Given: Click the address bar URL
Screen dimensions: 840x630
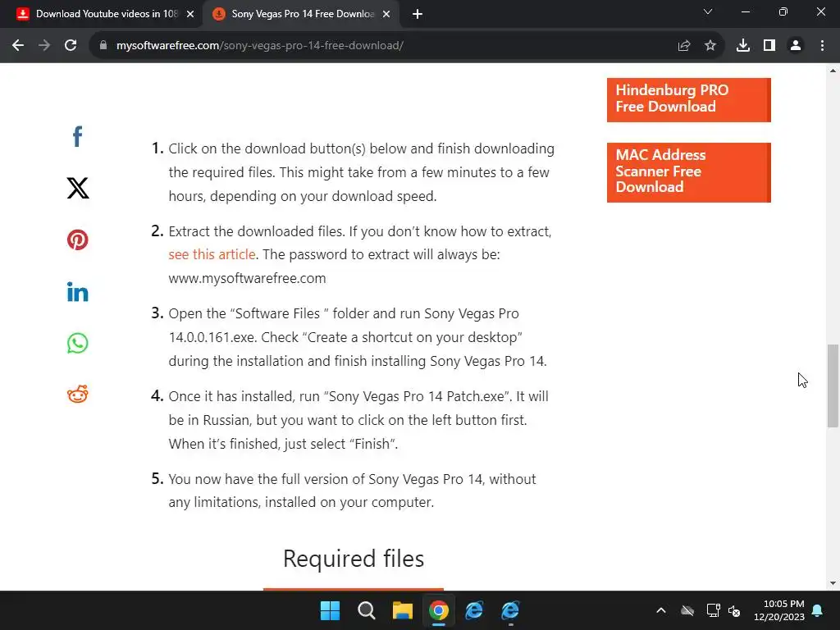Looking at the screenshot, I should 260,46.
